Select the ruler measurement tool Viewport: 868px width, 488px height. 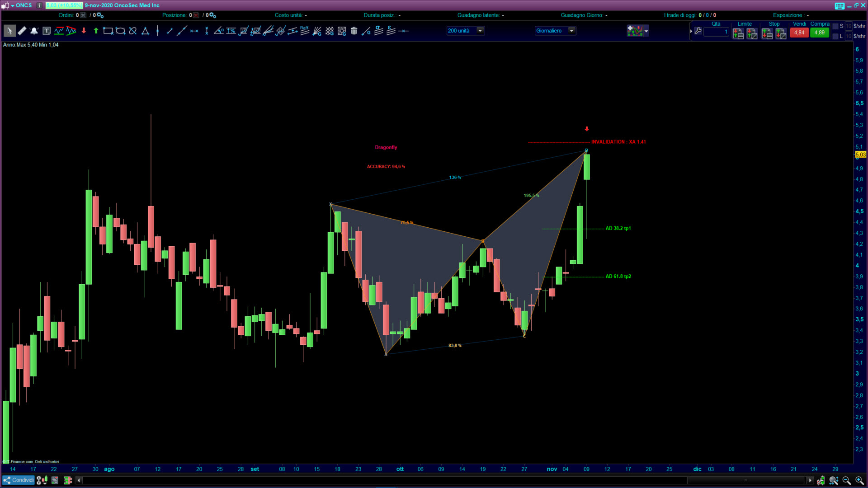(22, 31)
